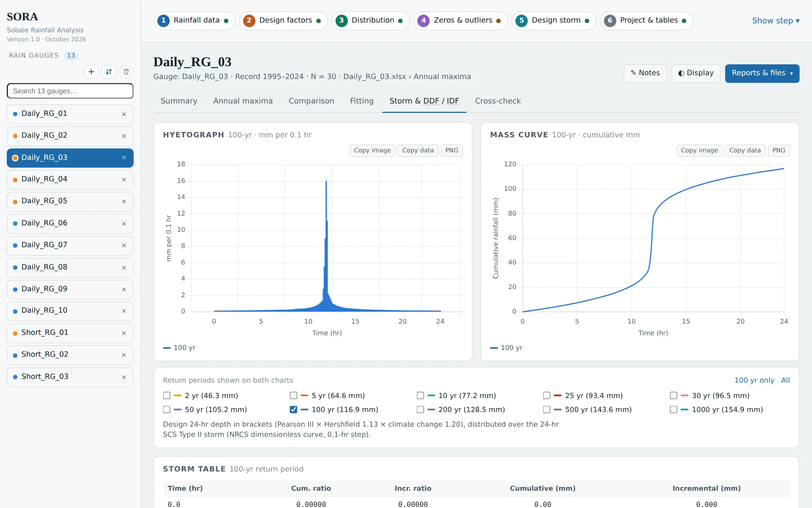812x508 pixels.
Task: Go to step 5 Design storm
Action: coord(554,20)
